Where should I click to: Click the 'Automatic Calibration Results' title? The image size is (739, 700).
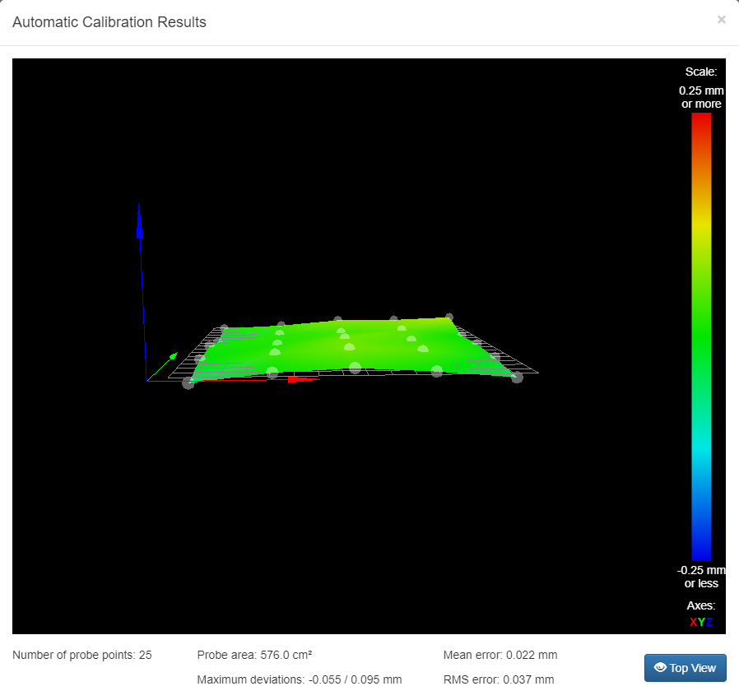109,22
